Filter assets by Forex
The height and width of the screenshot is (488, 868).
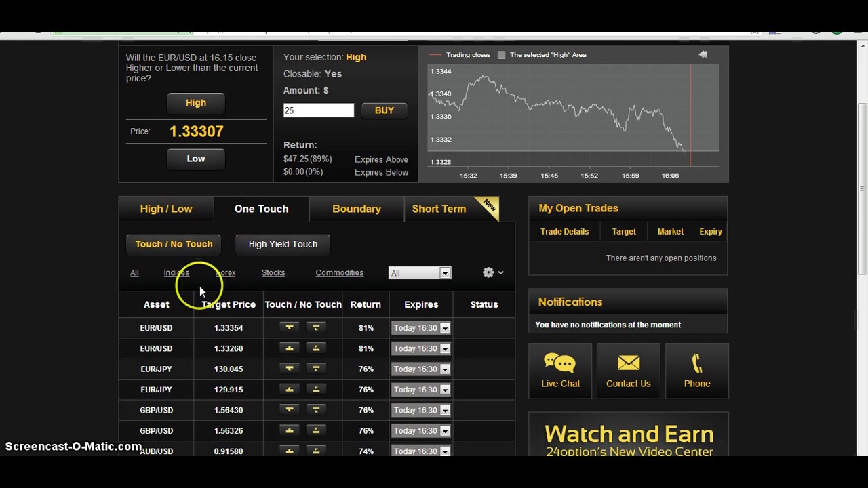(x=226, y=273)
